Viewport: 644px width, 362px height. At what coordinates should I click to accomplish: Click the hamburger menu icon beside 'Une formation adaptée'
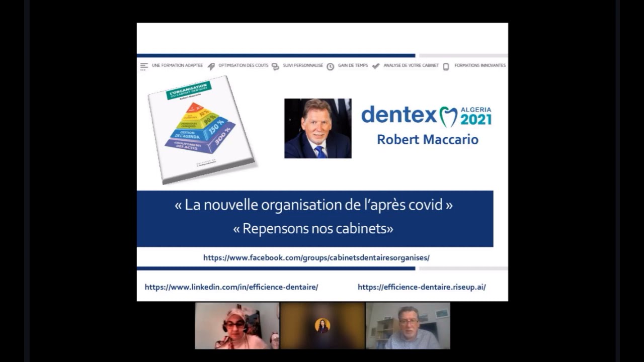(x=144, y=66)
